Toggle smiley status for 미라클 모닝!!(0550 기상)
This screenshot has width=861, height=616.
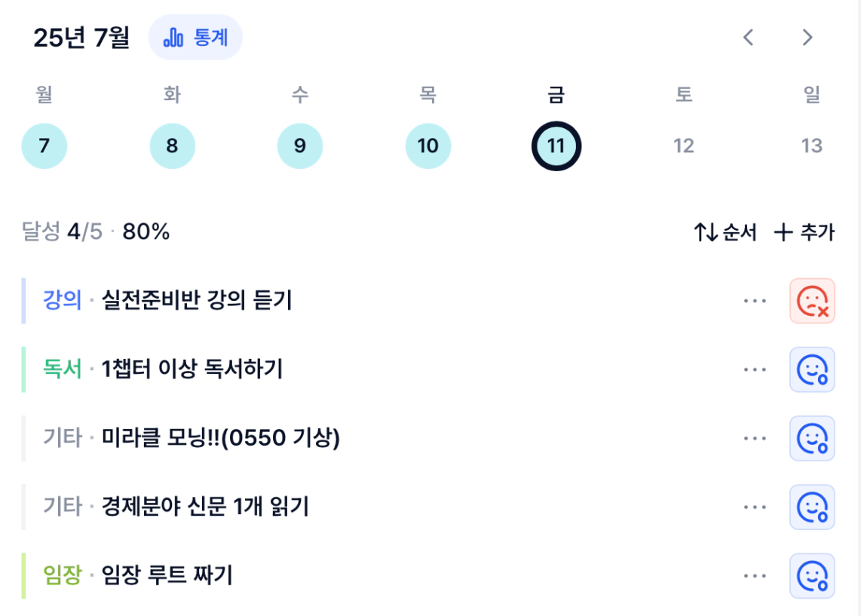tap(812, 438)
